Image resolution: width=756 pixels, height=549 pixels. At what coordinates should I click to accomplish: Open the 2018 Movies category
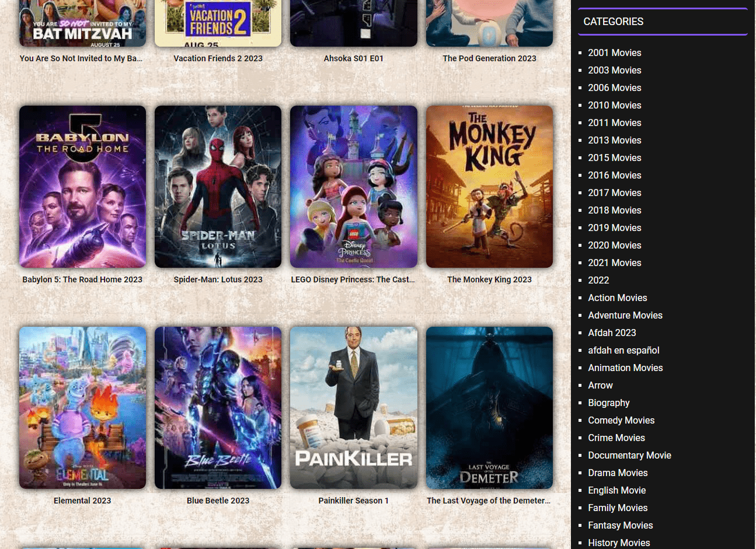point(615,210)
